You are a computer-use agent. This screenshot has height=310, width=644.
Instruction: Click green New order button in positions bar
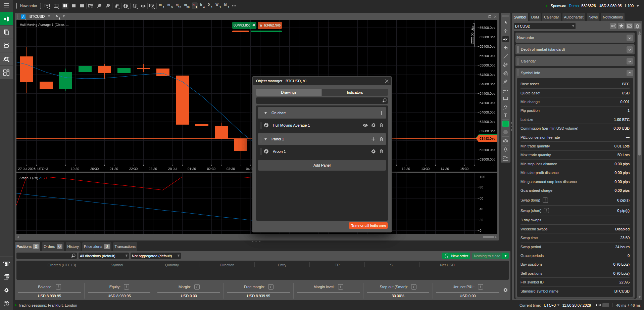456,256
